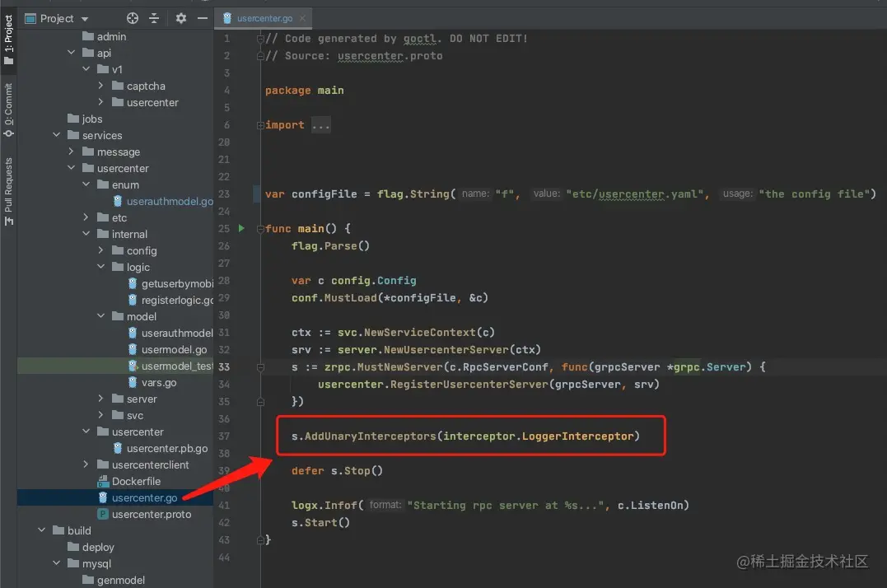Click line number 41 in gutter
The width and height of the screenshot is (887, 588).
tap(224, 505)
